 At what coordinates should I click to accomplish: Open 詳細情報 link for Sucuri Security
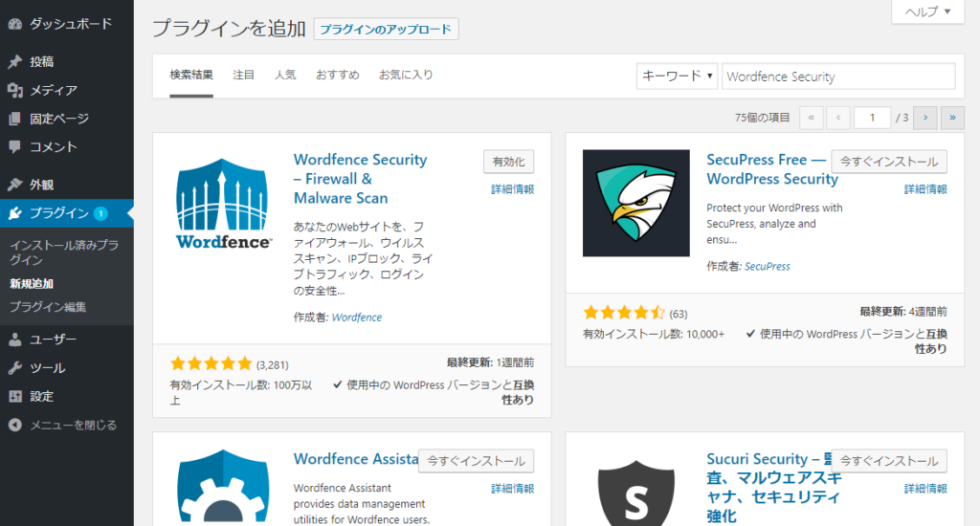click(x=925, y=489)
